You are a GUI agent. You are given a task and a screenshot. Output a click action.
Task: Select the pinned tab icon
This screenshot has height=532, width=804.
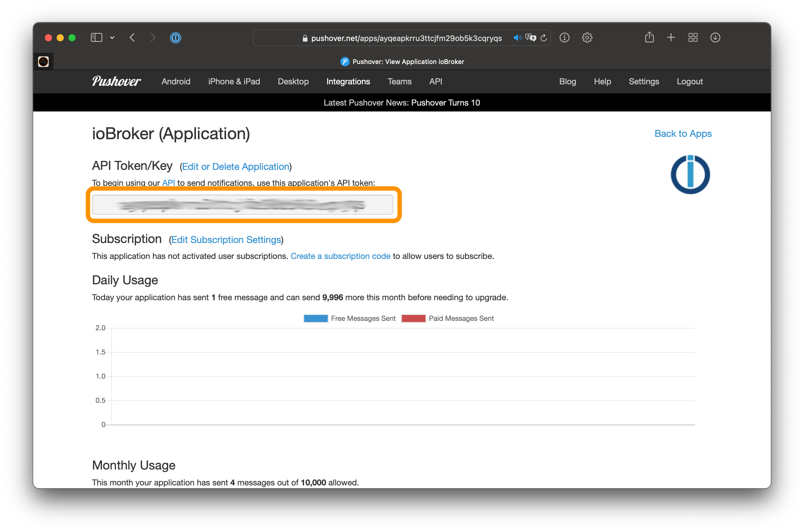[43, 62]
